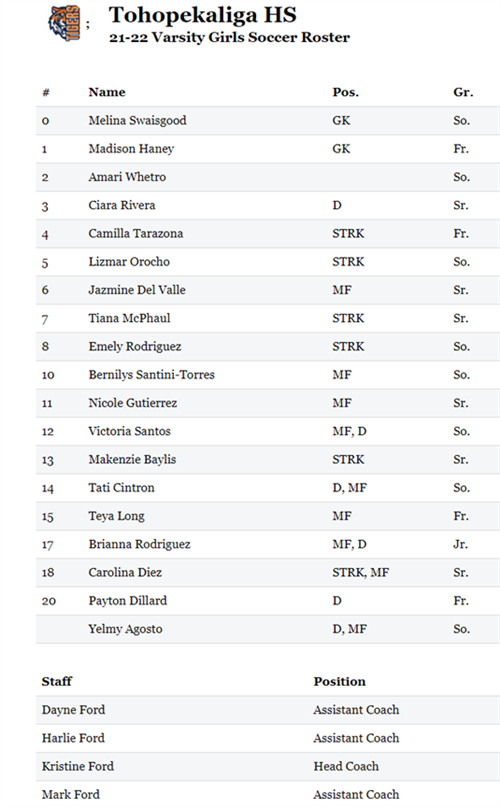Click the Staff section header
The height and width of the screenshot is (807, 500).
57,681
